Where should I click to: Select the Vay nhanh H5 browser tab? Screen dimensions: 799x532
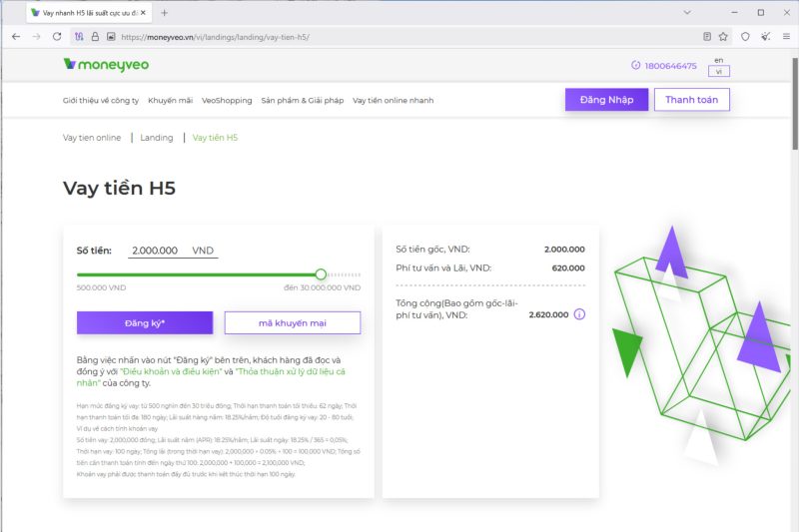[88, 13]
